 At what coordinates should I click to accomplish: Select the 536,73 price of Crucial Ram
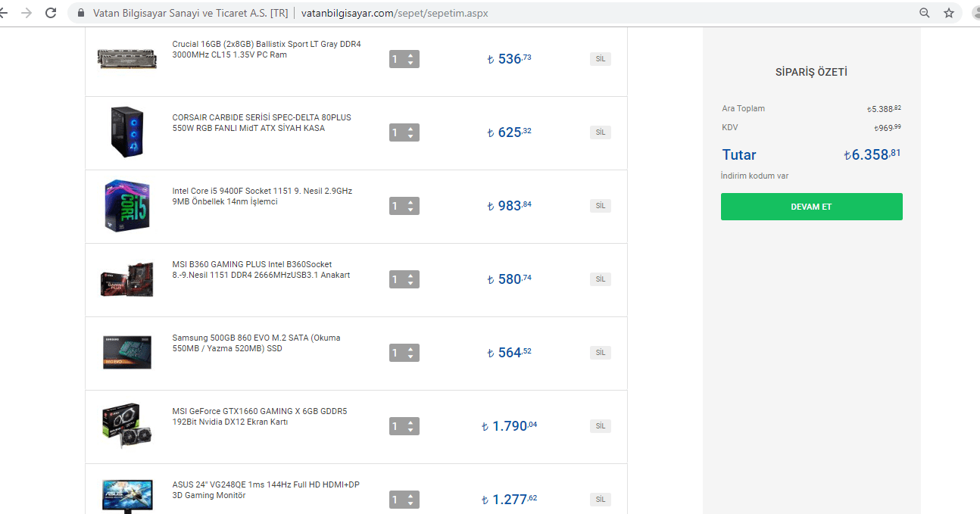(509, 58)
